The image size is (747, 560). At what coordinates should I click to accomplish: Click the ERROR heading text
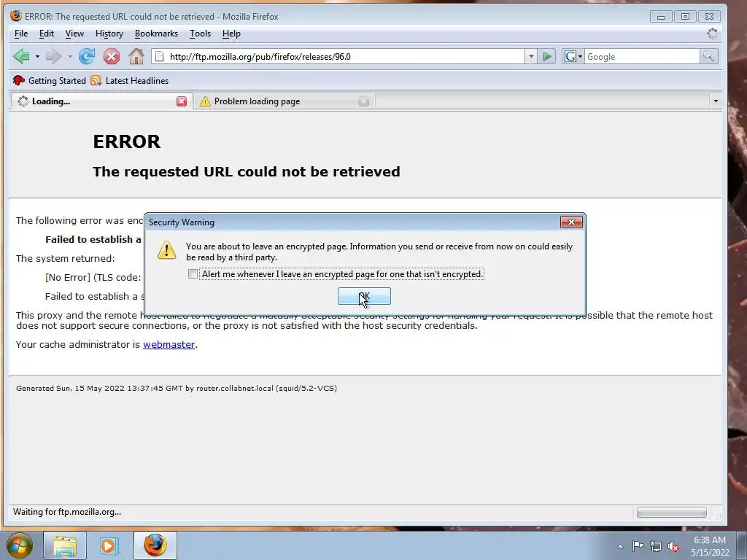click(127, 141)
